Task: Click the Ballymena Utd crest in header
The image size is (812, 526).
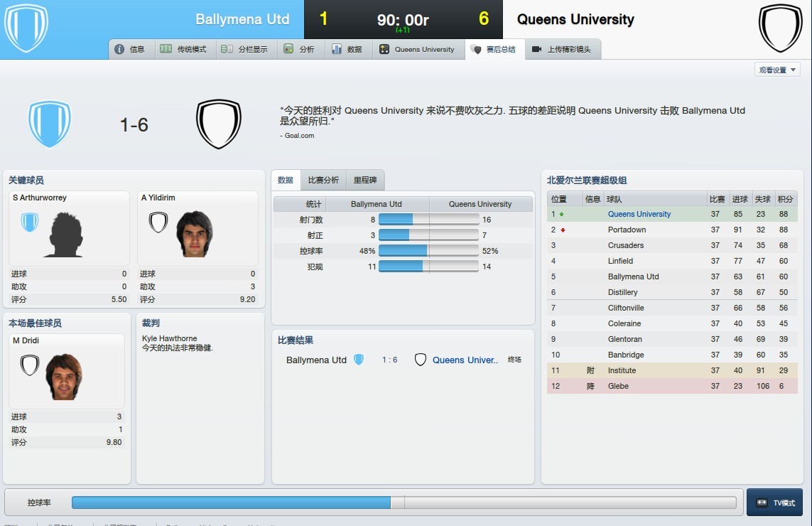Action: [x=26, y=28]
